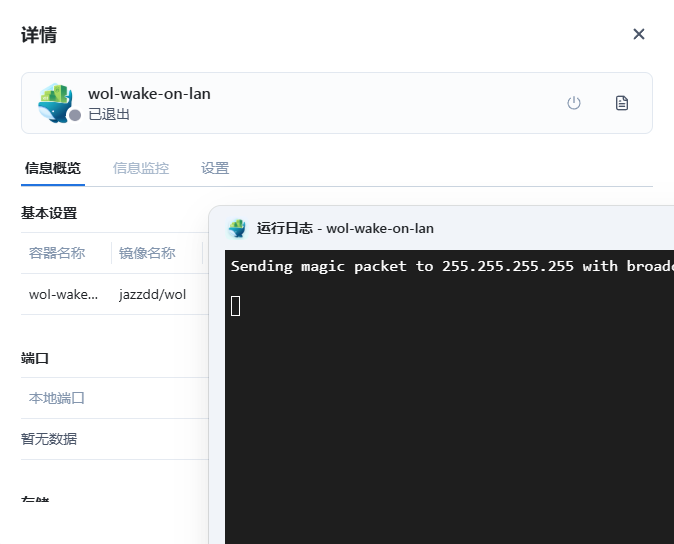
Task: Switch to the 信息概览 tab
Action: click(x=52, y=168)
